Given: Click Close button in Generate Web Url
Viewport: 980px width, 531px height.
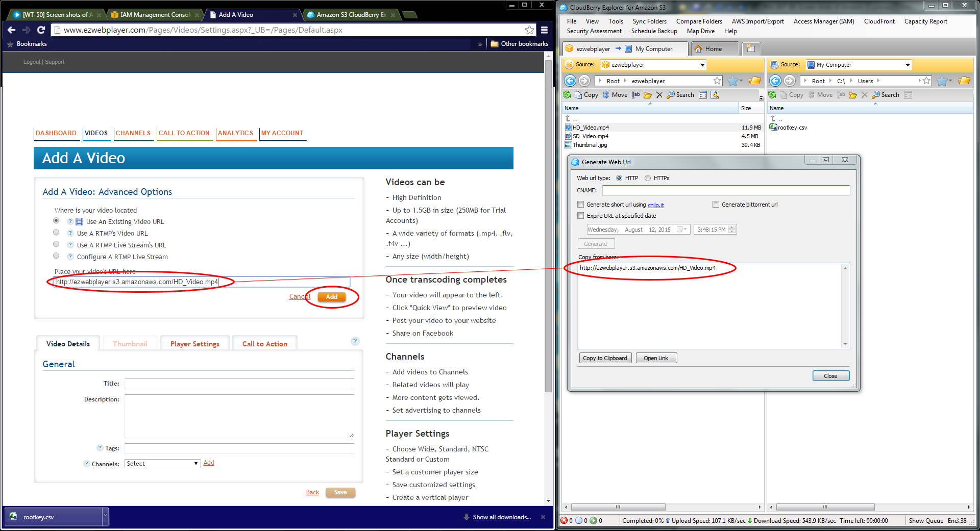Looking at the screenshot, I should (830, 376).
